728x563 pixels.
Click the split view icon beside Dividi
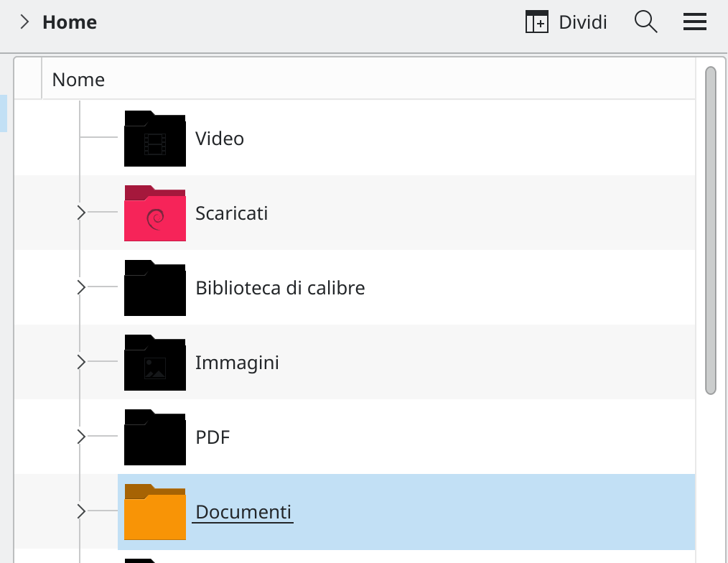[x=537, y=22]
